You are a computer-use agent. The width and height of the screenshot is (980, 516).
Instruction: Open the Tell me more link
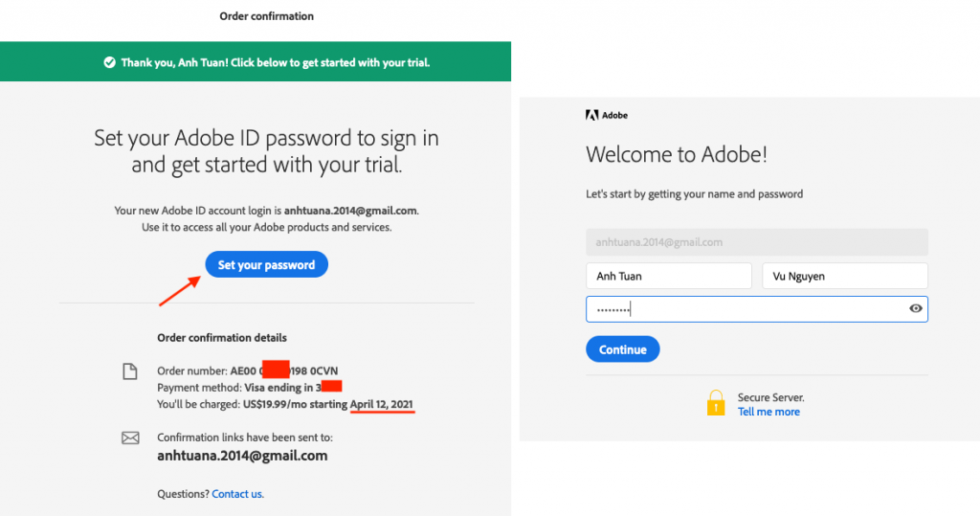click(768, 412)
